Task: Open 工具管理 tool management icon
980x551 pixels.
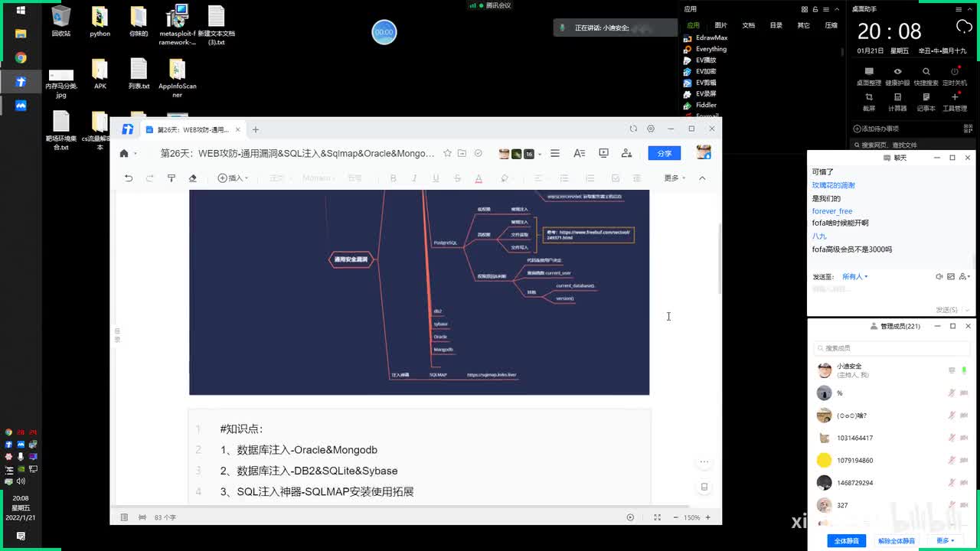Action: [955, 102]
